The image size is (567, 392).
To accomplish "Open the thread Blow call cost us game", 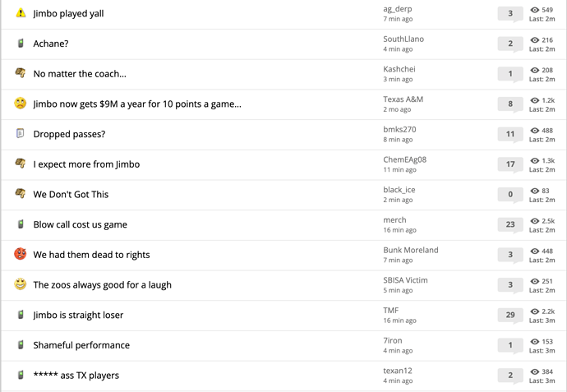I will [81, 224].
